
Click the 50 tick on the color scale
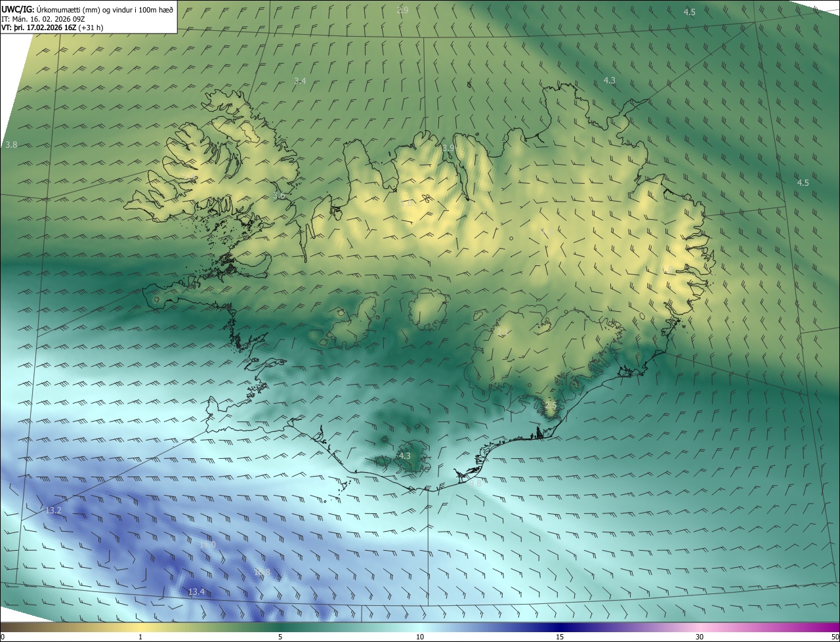click(835, 637)
